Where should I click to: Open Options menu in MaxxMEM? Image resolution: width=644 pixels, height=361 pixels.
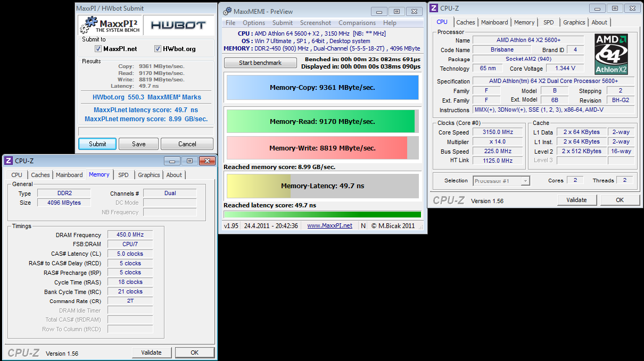(x=254, y=23)
